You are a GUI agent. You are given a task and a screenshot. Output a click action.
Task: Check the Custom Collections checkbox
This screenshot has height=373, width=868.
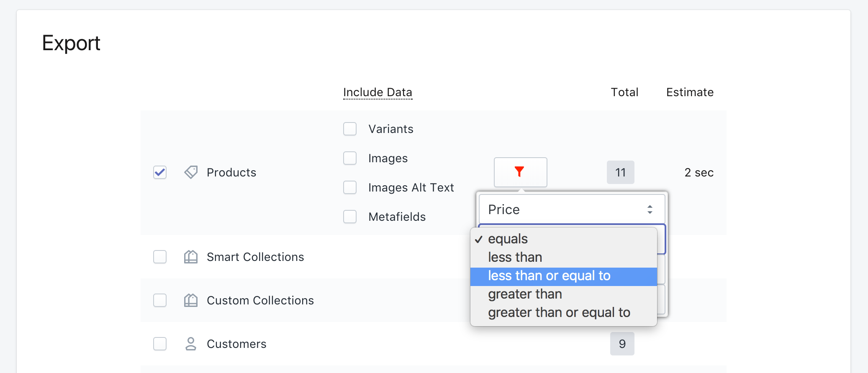pos(160,300)
